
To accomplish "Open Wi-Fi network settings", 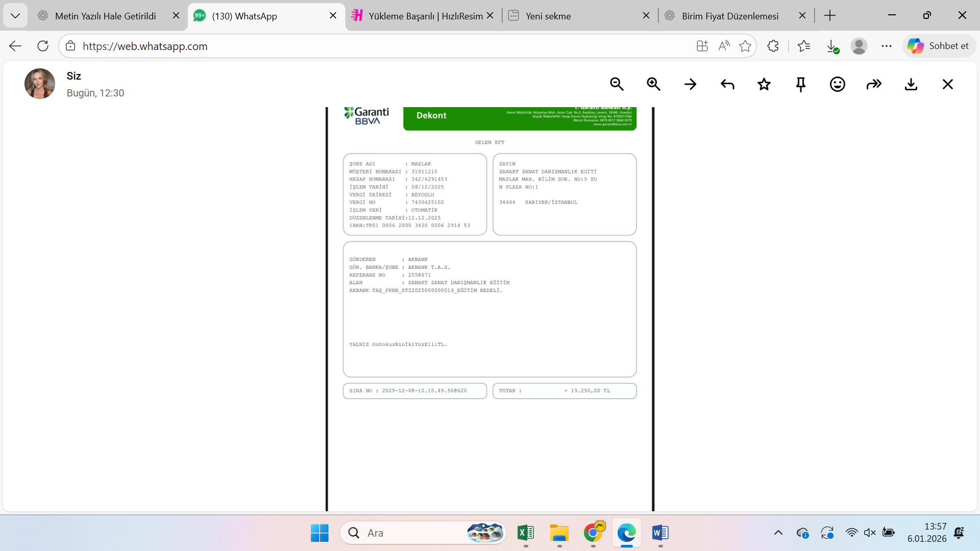I will [851, 533].
